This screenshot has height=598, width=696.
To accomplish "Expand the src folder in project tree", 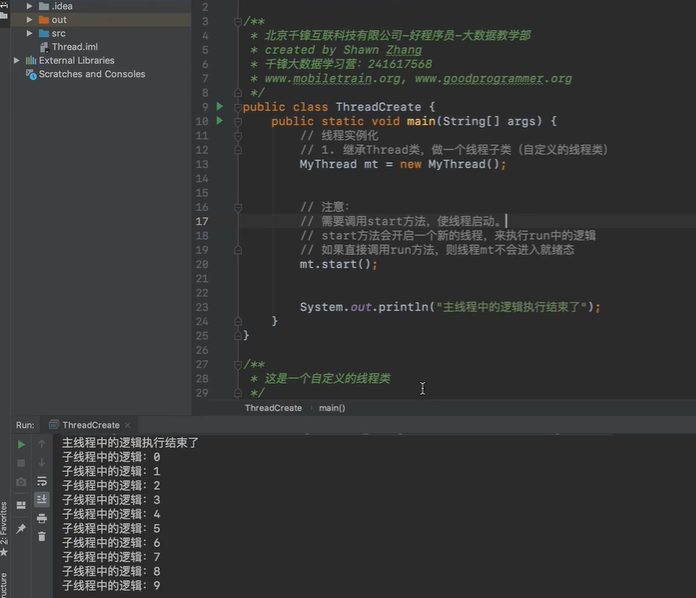I will [29, 33].
